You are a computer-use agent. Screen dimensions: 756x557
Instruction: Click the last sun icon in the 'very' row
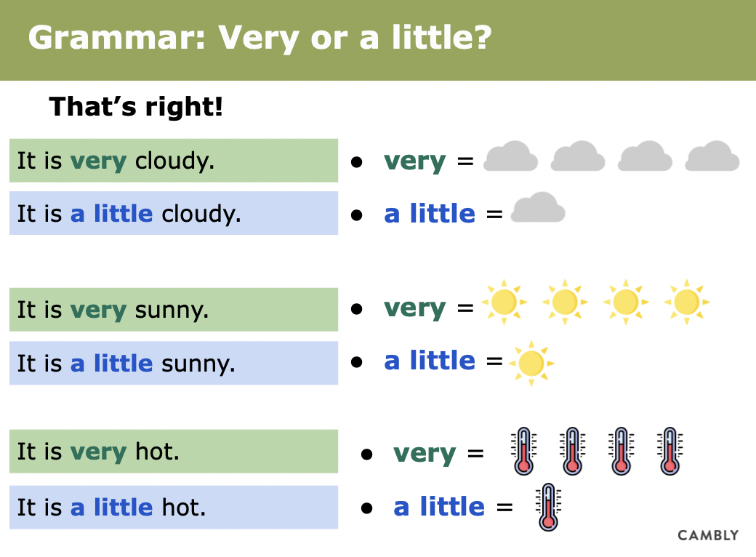(x=686, y=301)
